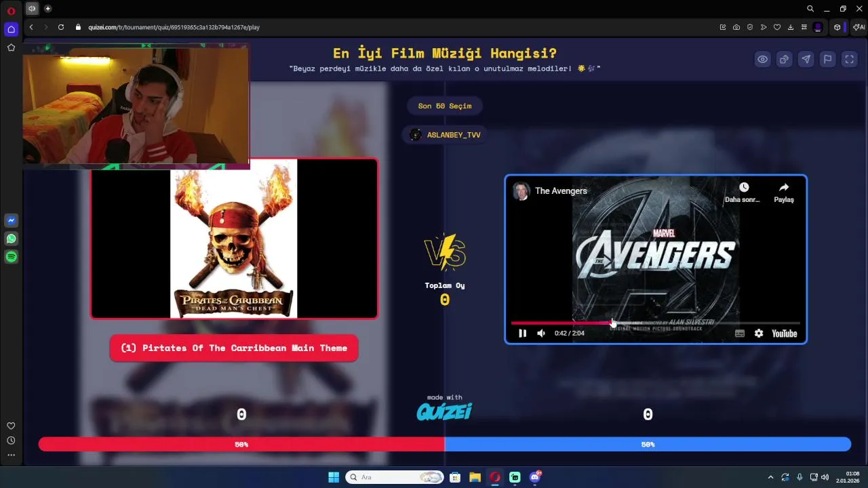Open a new browser tab
Viewport: 868px width, 488px height.
coord(47,9)
